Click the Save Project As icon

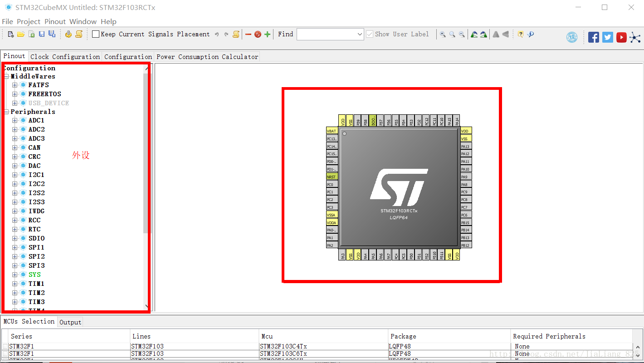click(52, 34)
